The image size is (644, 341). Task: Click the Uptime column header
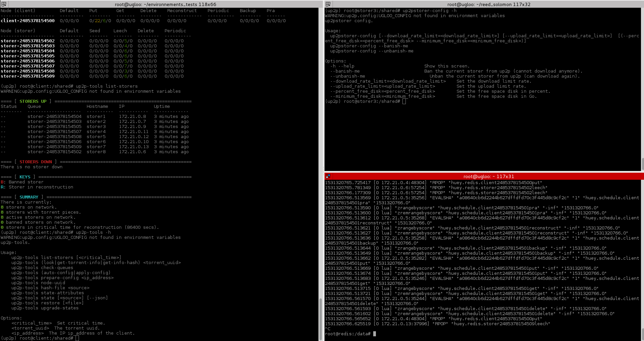162,106
